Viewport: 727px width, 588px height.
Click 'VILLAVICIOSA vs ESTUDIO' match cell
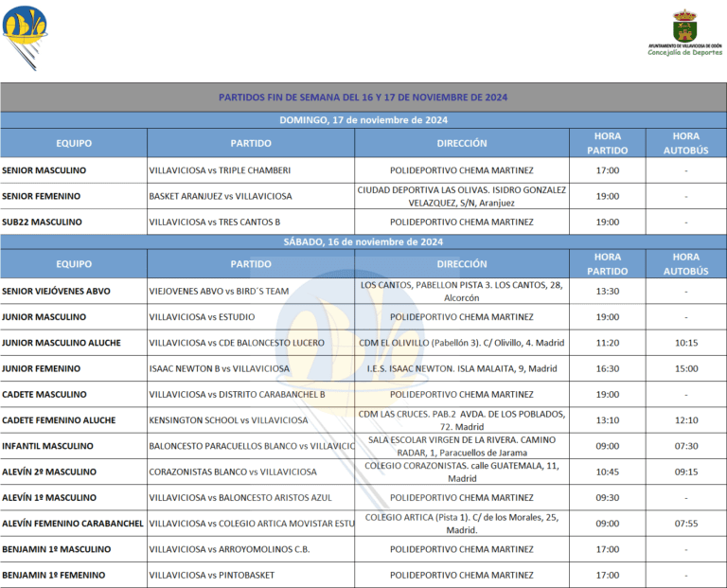(251, 317)
